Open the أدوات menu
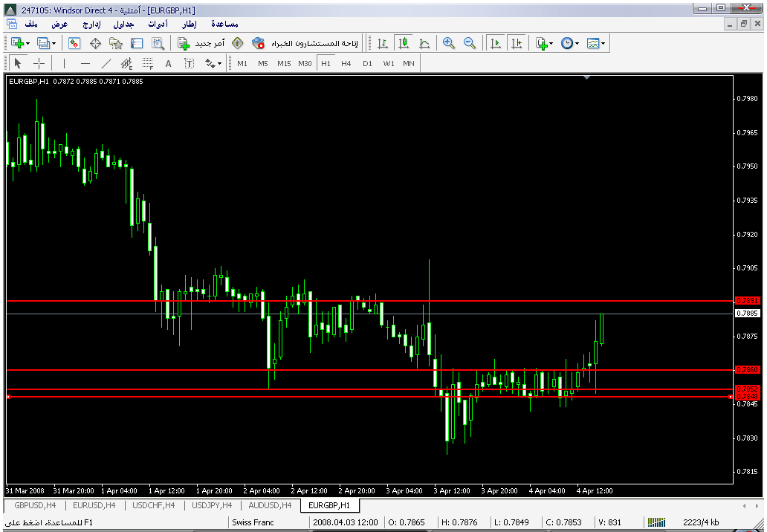 (156, 24)
